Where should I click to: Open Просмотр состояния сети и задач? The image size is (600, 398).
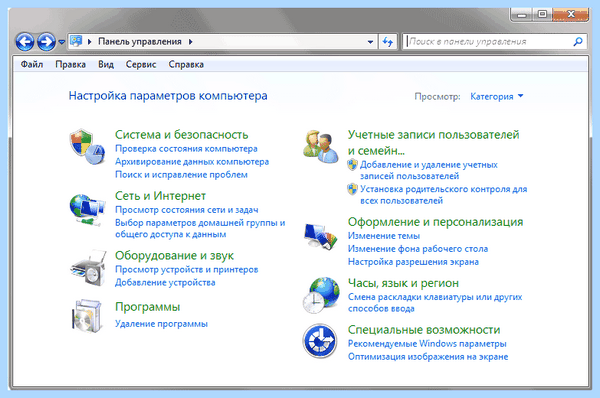187,210
